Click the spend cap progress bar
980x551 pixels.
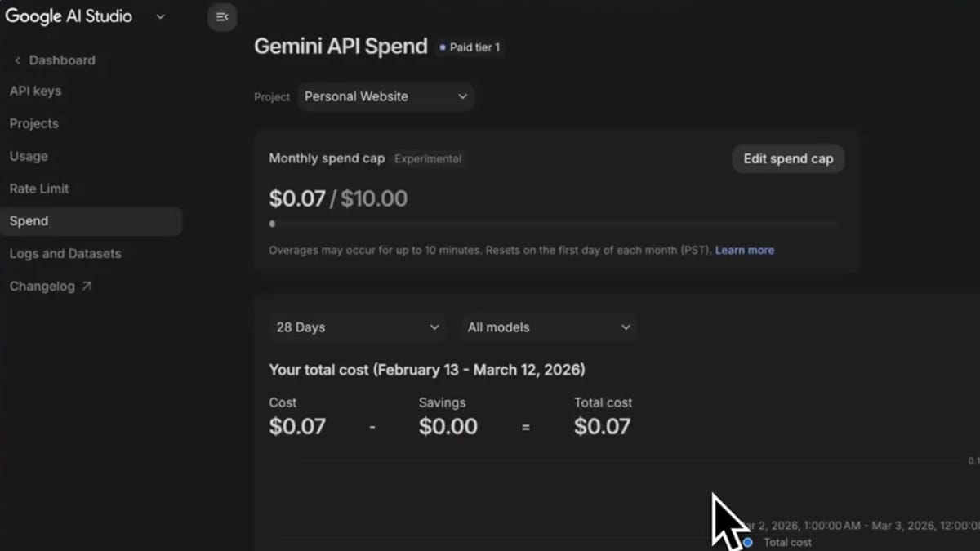555,223
